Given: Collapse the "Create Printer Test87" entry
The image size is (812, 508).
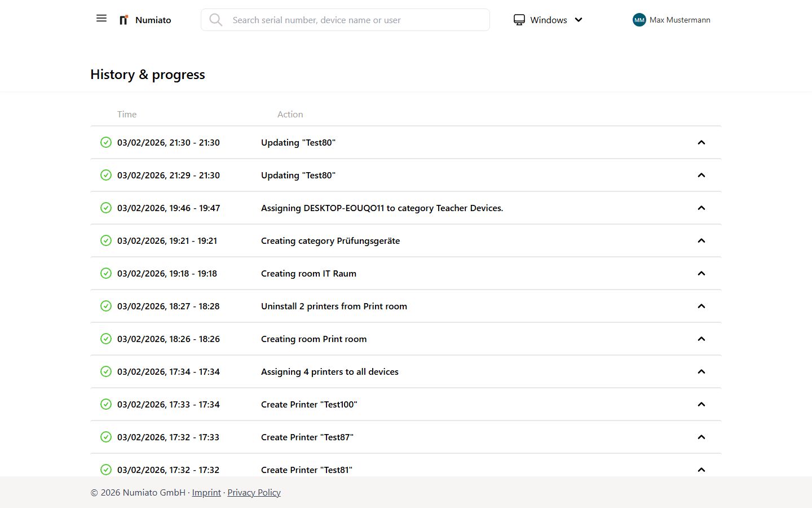Looking at the screenshot, I should (701, 437).
